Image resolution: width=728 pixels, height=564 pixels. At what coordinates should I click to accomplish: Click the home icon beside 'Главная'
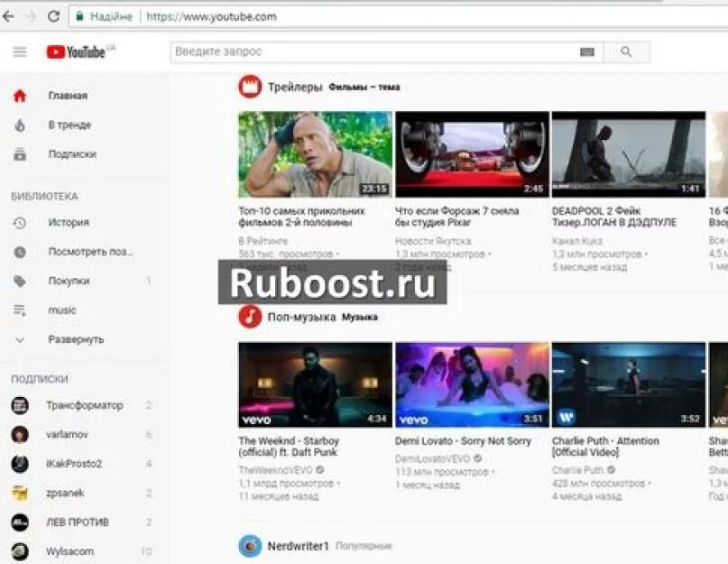coord(20,97)
